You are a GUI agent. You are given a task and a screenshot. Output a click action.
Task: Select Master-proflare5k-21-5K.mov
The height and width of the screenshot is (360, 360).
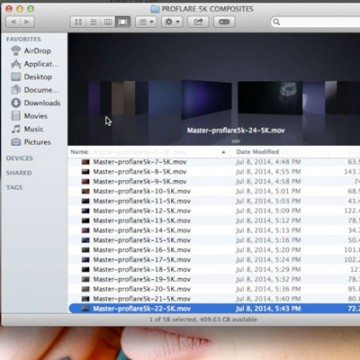[x=214, y=299]
